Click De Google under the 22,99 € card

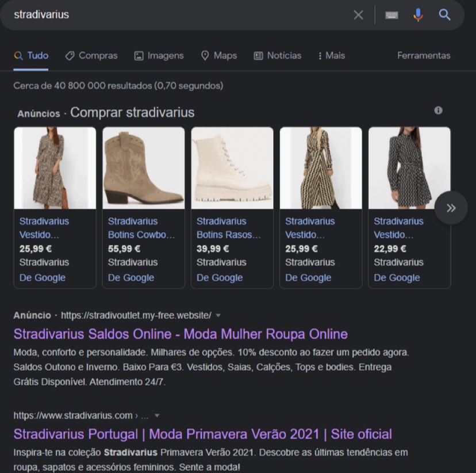[x=397, y=278]
